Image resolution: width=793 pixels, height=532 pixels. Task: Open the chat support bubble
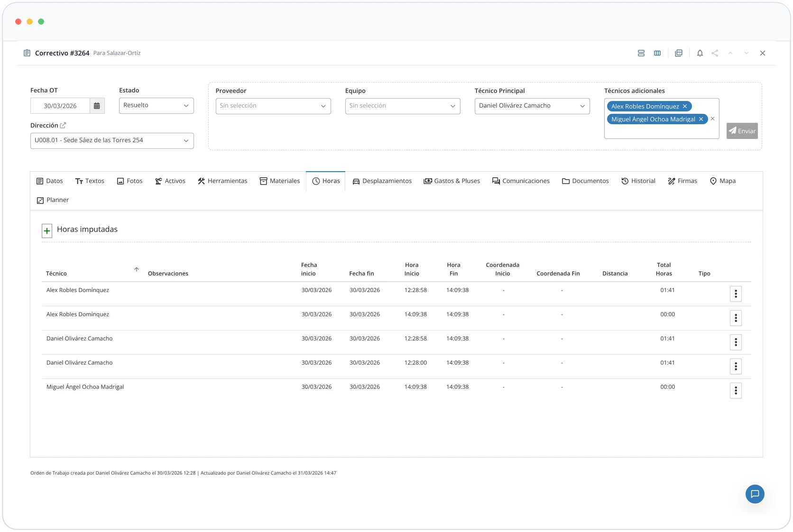(755, 494)
